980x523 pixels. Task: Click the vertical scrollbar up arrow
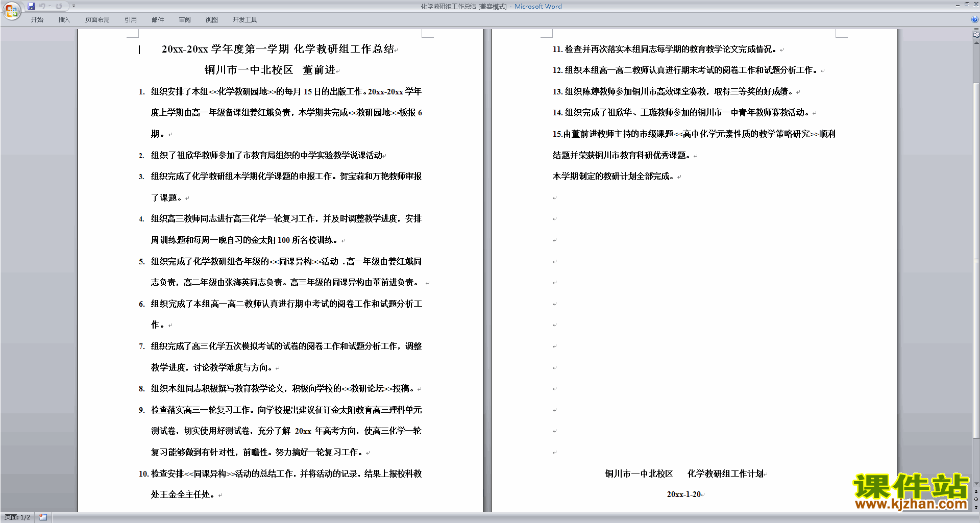click(x=976, y=43)
